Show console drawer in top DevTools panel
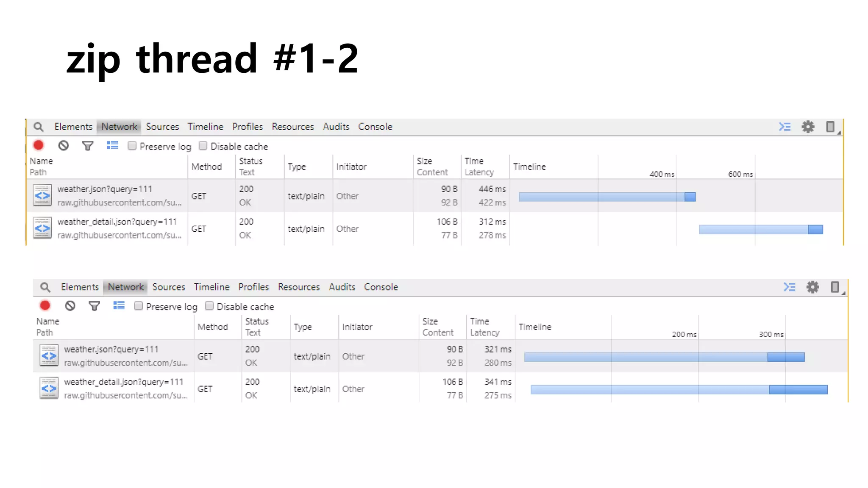 (x=785, y=127)
